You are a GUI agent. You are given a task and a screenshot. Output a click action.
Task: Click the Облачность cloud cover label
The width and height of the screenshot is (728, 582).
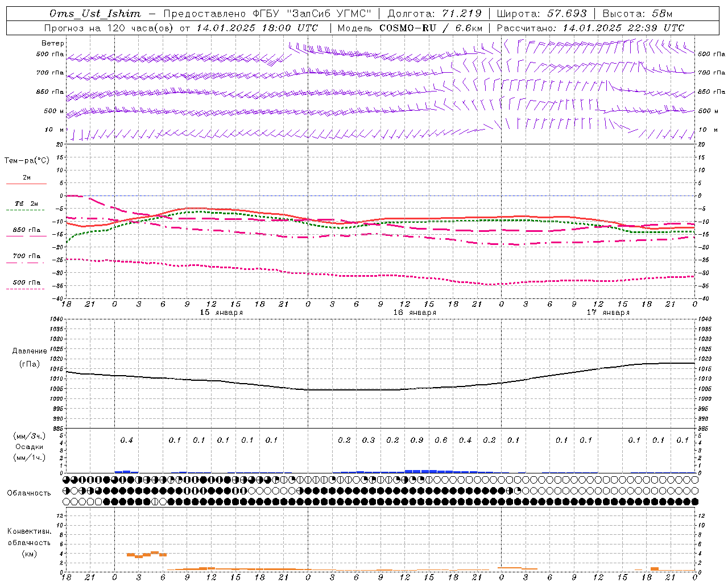tap(29, 493)
